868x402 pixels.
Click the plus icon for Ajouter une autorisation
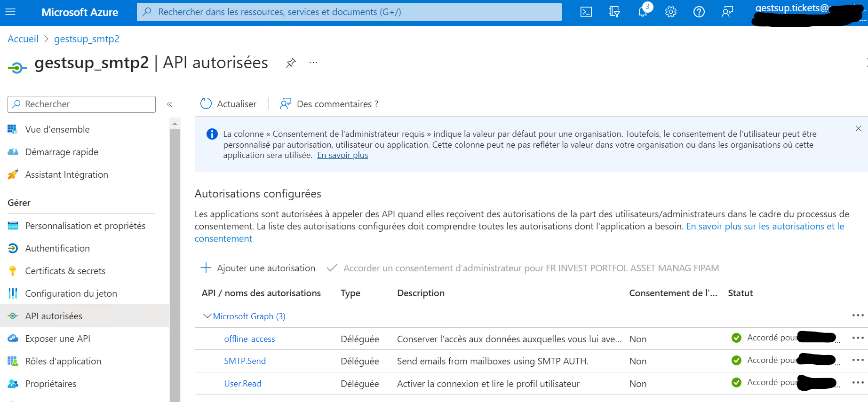pyautogui.click(x=206, y=268)
